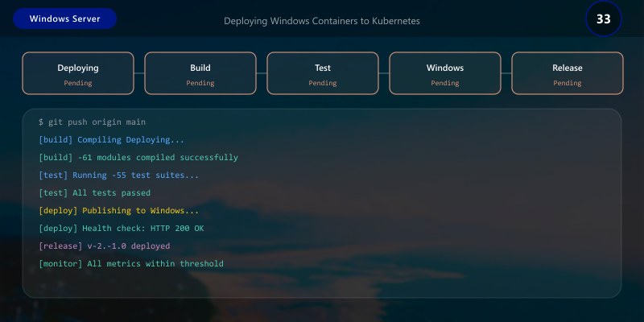The height and width of the screenshot is (322, 644).
Task: Select the Compiling Deploying build log line
Action: point(111,139)
